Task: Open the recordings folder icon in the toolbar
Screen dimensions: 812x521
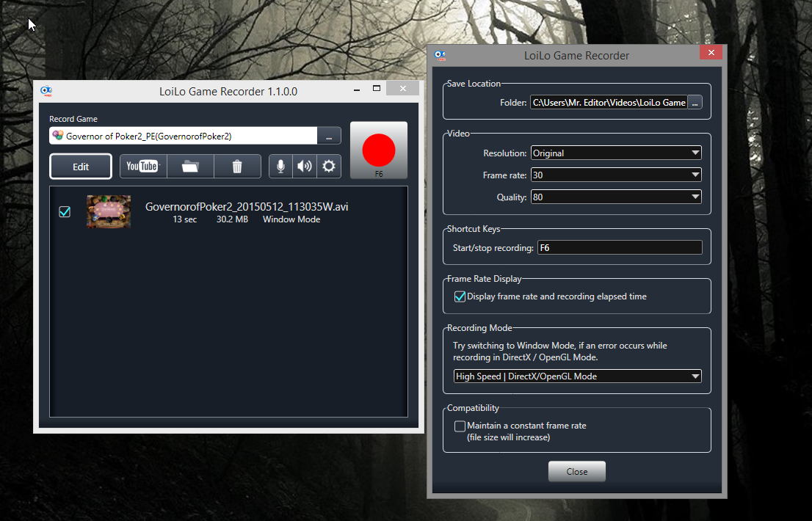Action: coord(190,166)
